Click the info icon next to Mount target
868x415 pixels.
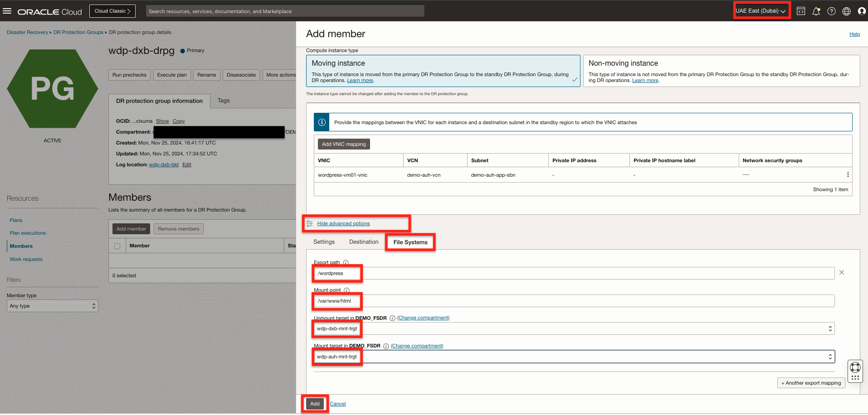tap(386, 346)
